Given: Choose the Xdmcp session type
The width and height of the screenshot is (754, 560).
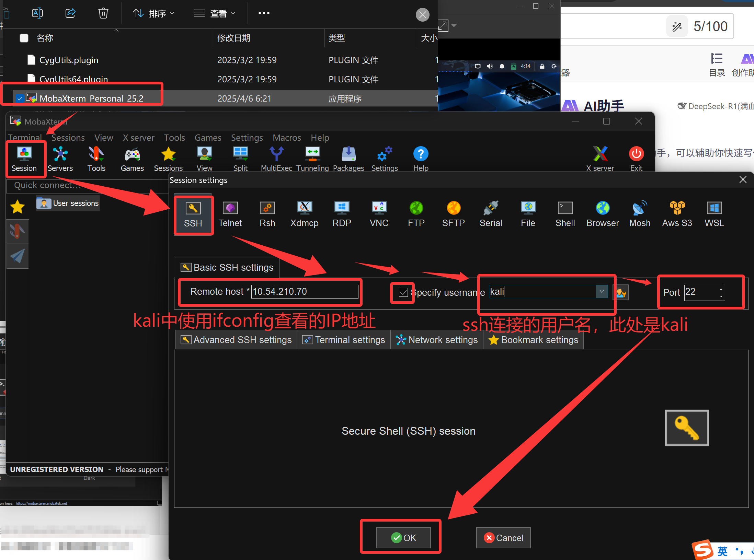Looking at the screenshot, I should [304, 215].
